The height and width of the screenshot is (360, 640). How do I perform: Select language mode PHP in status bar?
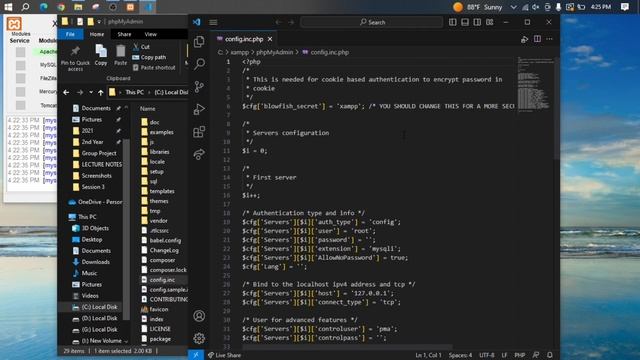point(520,355)
